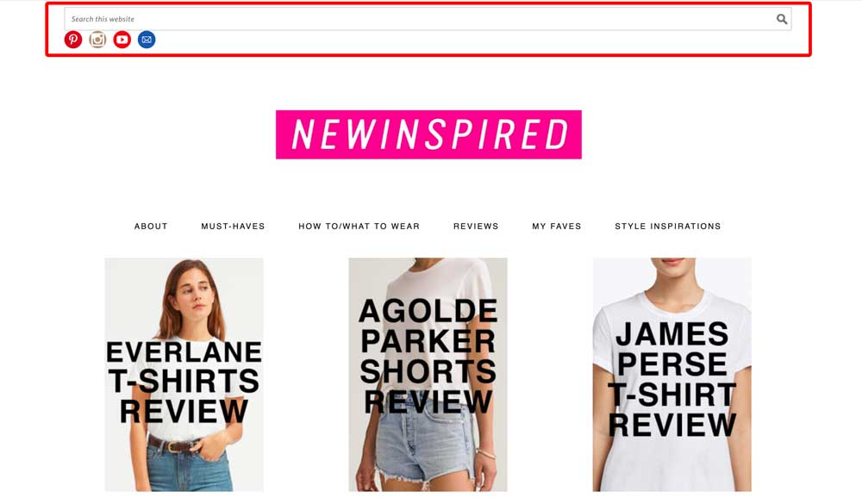Viewport: 862px width, 504px height.
Task: Focus the 'Search this website' field
Action: tap(428, 19)
